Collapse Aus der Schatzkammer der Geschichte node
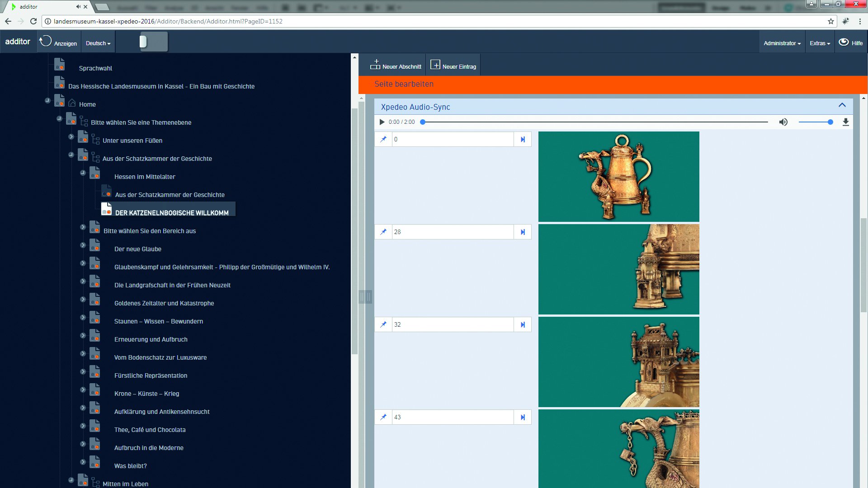Image resolution: width=868 pixels, height=488 pixels. coord(71,155)
